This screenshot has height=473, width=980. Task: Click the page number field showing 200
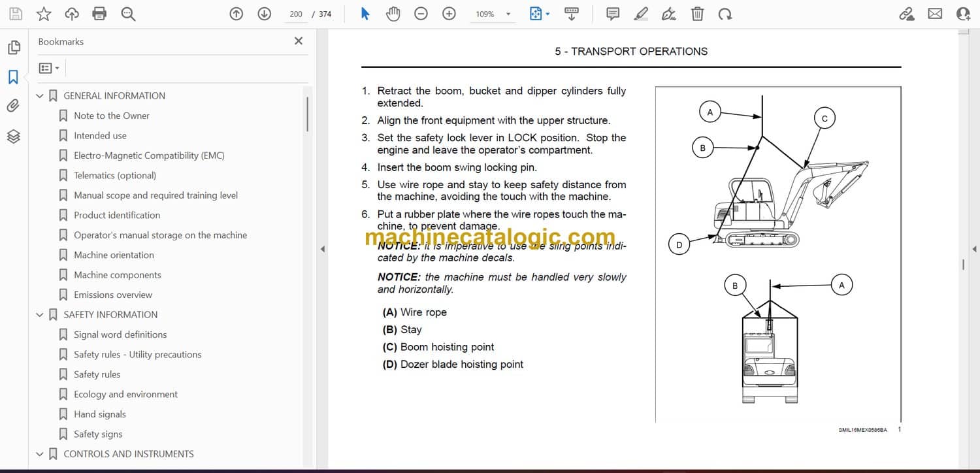pyautogui.click(x=296, y=14)
